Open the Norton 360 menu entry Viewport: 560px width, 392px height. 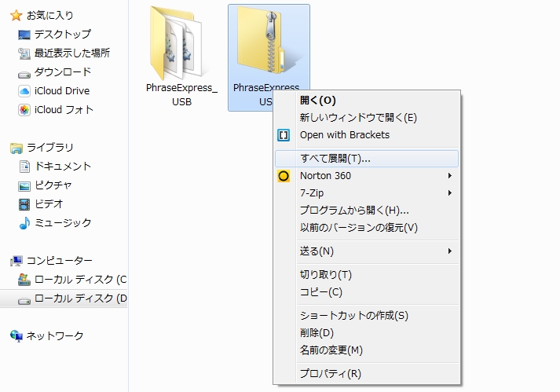(367, 176)
